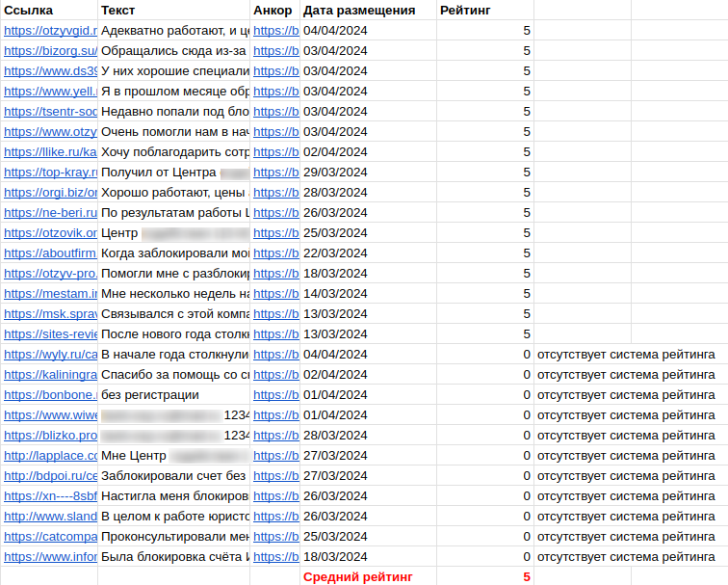The height and width of the screenshot is (585, 728).
Task: Select the text cell starting "Проконсультировали"
Action: 174,537
